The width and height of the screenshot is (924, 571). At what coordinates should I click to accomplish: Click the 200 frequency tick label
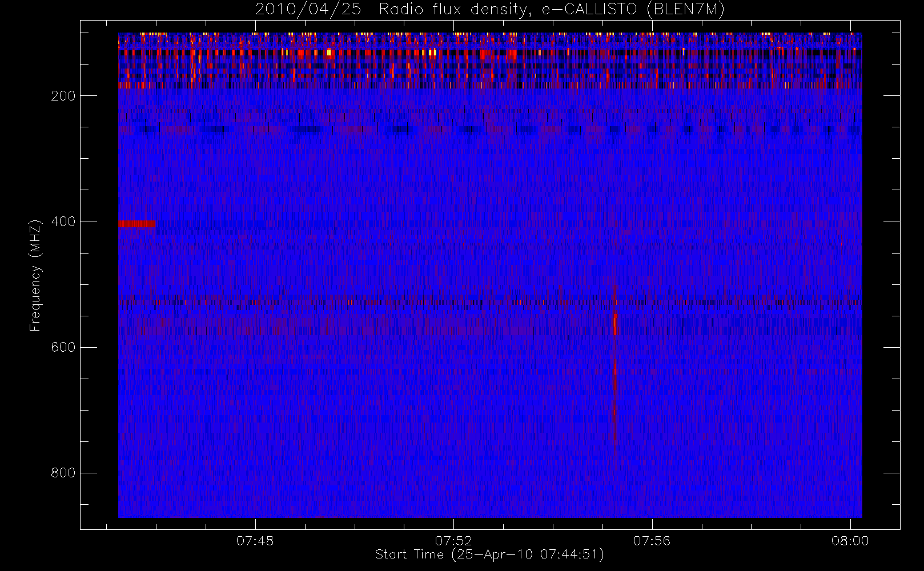click(63, 96)
